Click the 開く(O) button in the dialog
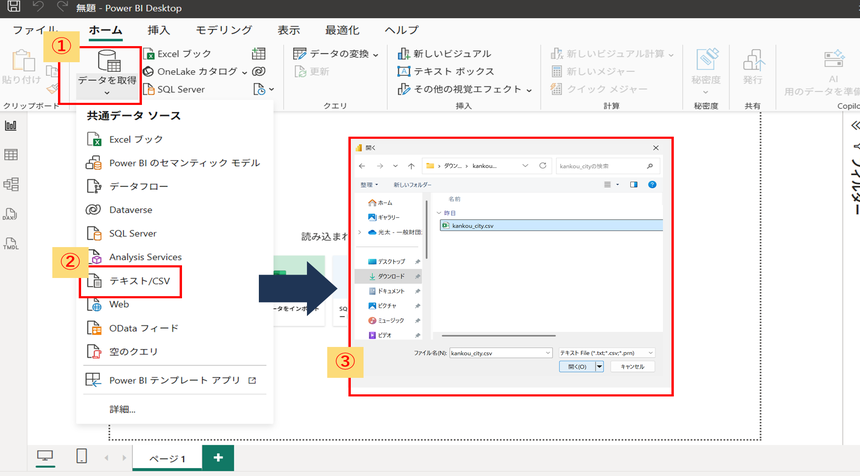 [577, 366]
